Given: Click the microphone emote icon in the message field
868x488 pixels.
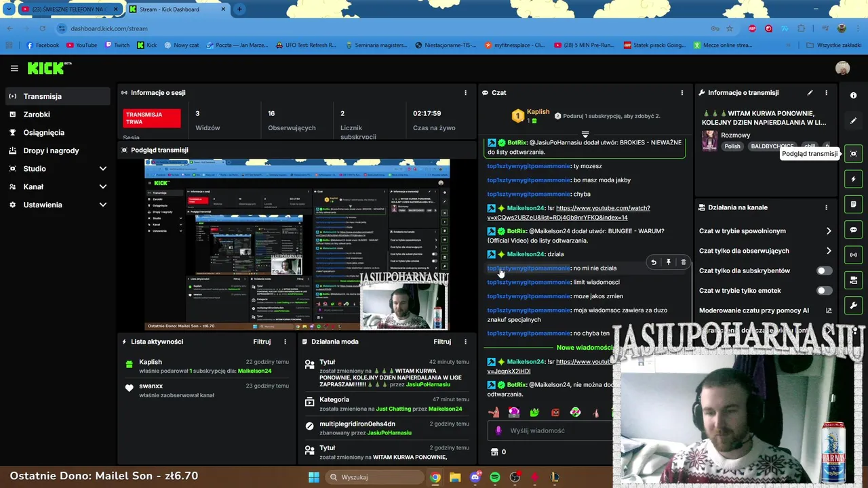Looking at the screenshot, I should (498, 430).
